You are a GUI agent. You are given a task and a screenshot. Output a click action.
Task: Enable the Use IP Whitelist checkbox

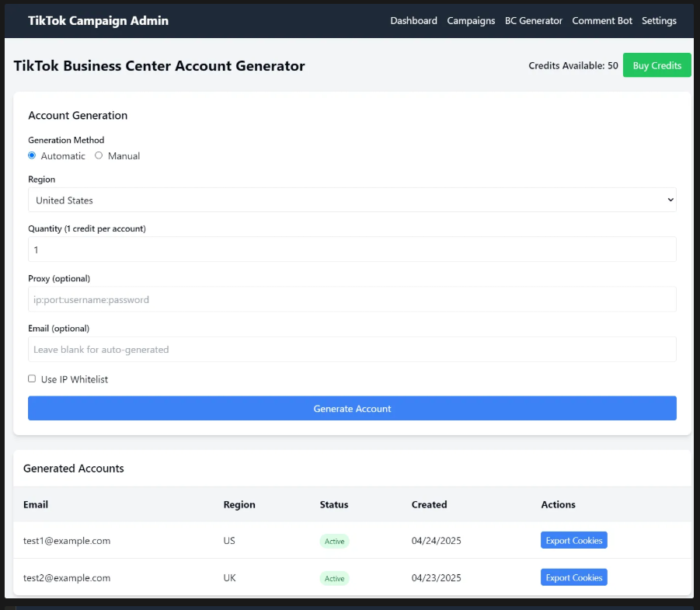tap(33, 379)
